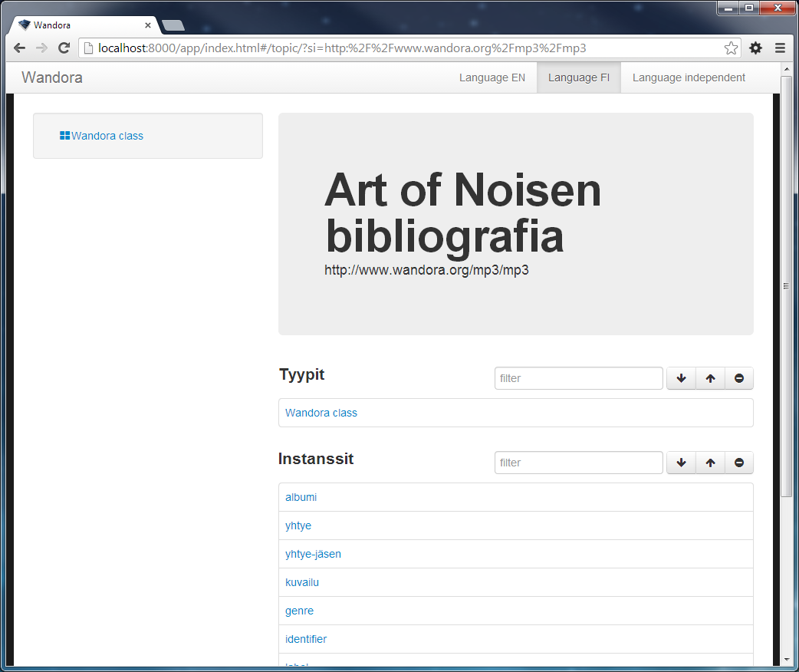Screen dimensions: 799x672
Task: Click the minus circle button in Instanssit row
Action: [738, 463]
